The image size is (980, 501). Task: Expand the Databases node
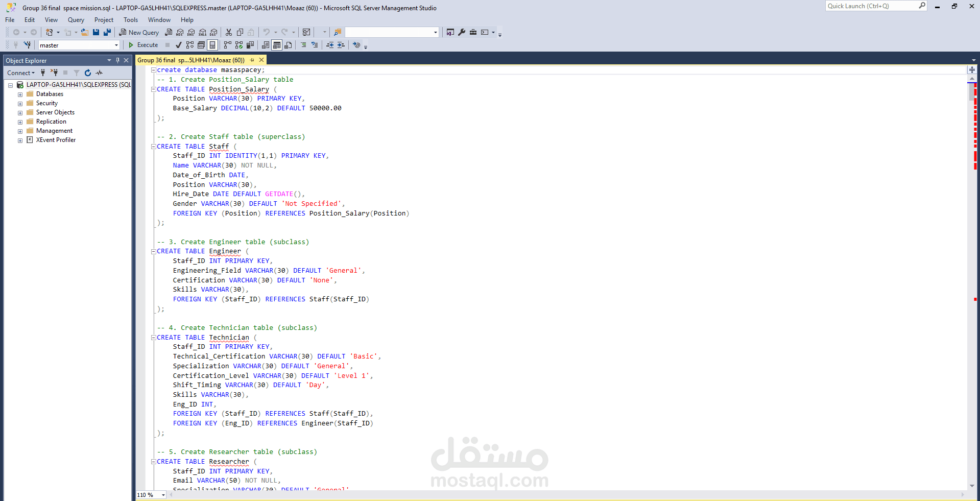click(20, 93)
